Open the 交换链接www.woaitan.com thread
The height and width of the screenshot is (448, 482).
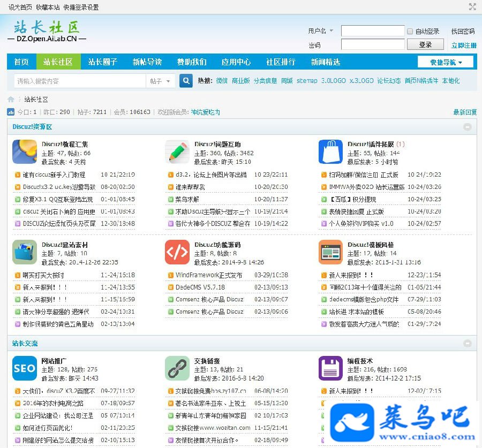pyautogui.click(x=213, y=428)
